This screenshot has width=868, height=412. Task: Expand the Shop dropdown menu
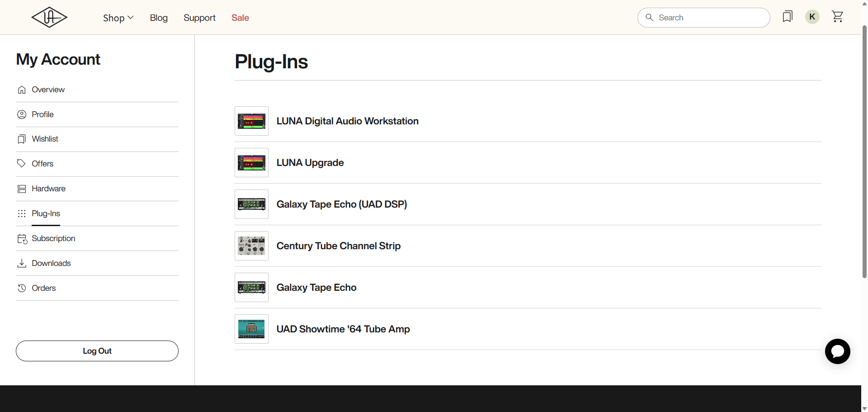118,18
